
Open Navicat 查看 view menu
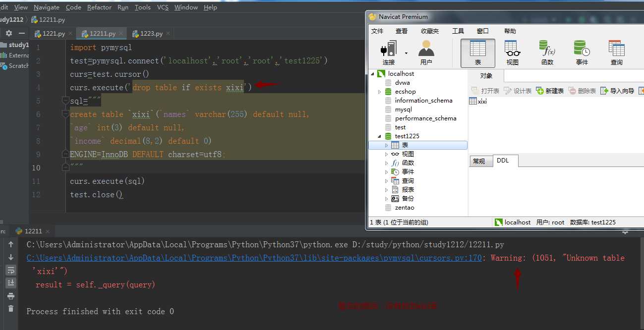[x=402, y=31]
